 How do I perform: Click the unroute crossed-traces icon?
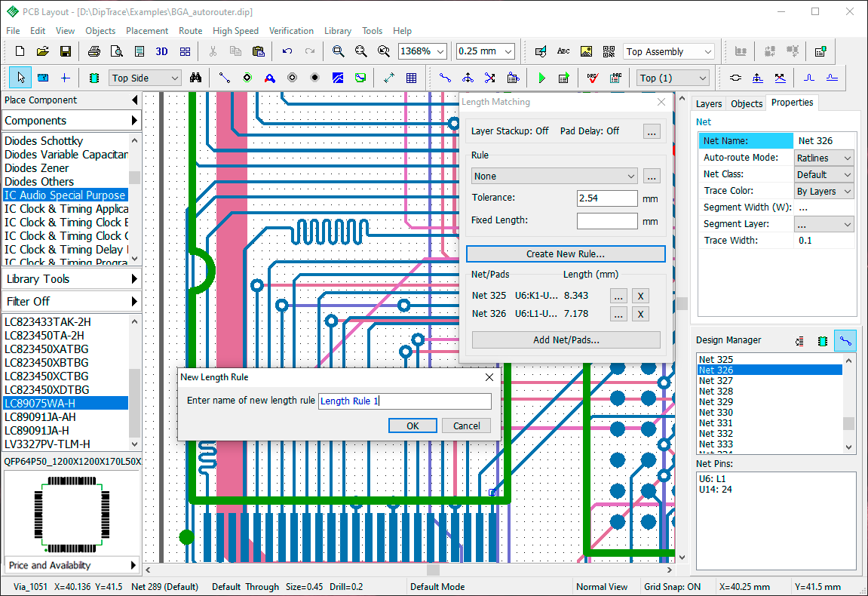pos(490,78)
